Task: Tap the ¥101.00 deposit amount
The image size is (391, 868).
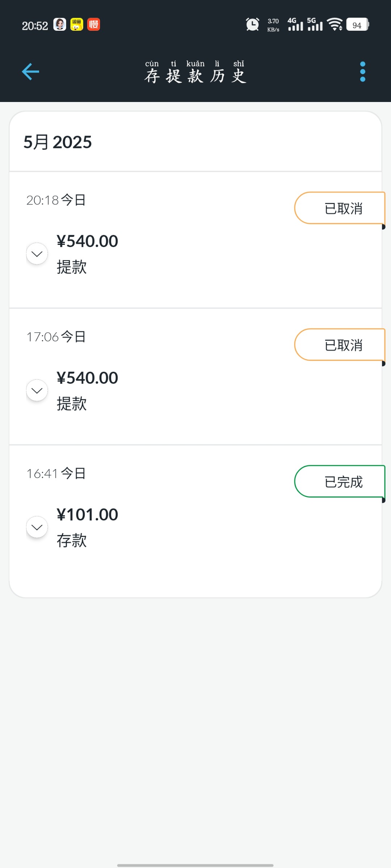Action: click(x=87, y=515)
